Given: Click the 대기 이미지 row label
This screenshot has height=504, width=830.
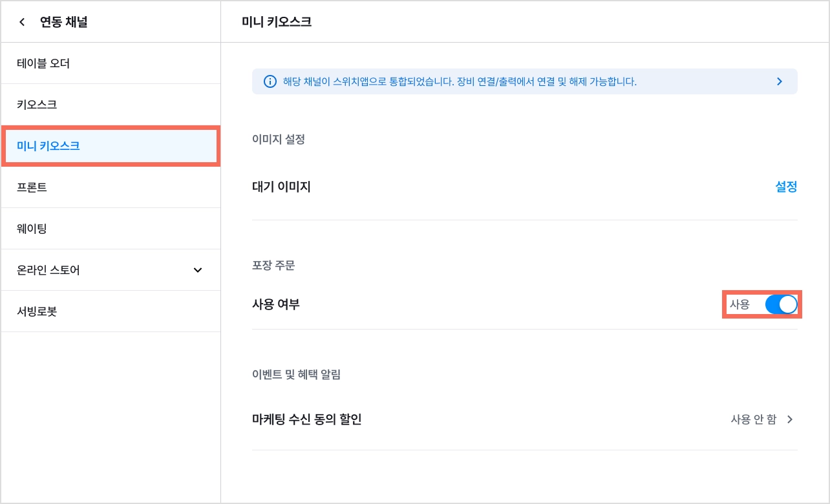Looking at the screenshot, I should pos(281,187).
